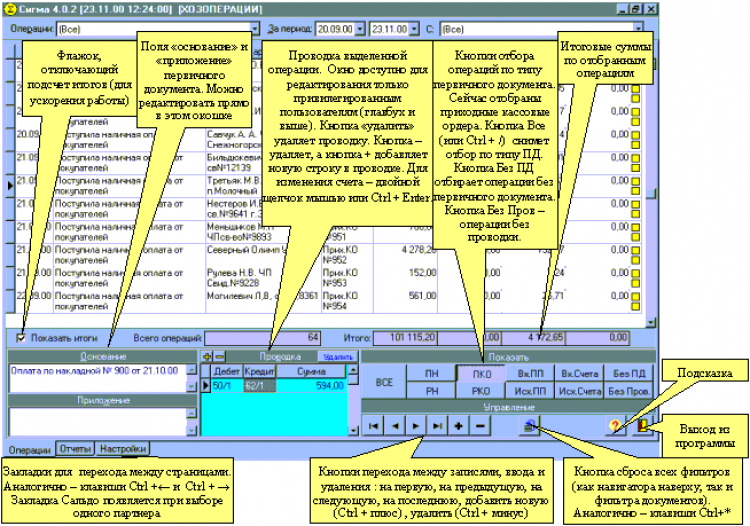The image size is (750, 526).
Task: Select sum cell 594,00
Action: click(x=311, y=385)
